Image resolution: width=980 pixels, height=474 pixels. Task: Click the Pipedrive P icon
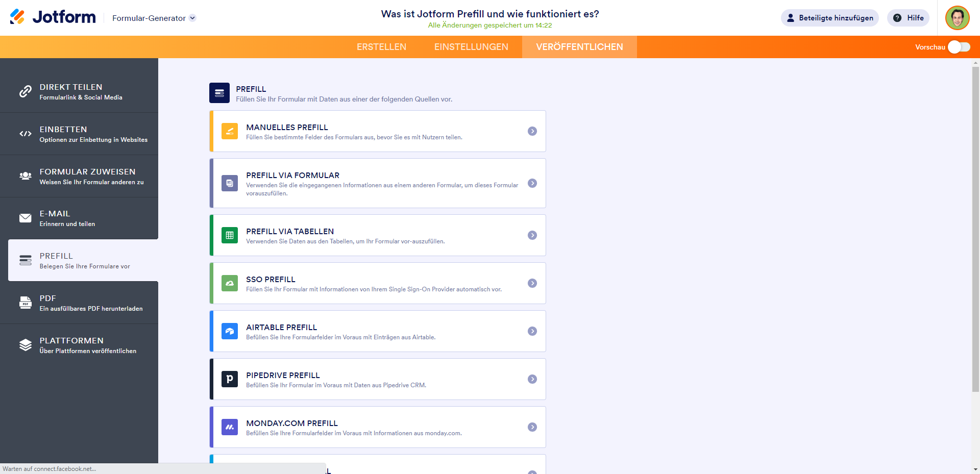pyautogui.click(x=230, y=379)
